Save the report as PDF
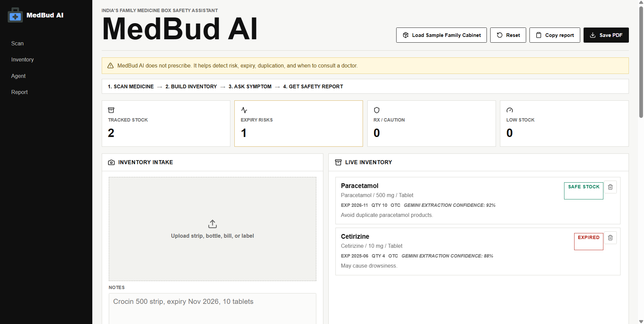644x324 pixels. pos(606,35)
